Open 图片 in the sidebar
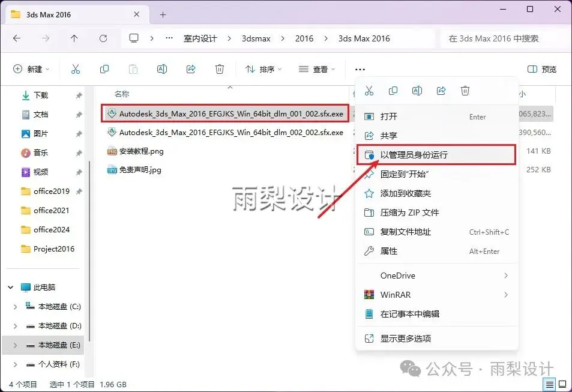The width and height of the screenshot is (572, 392). click(41, 134)
